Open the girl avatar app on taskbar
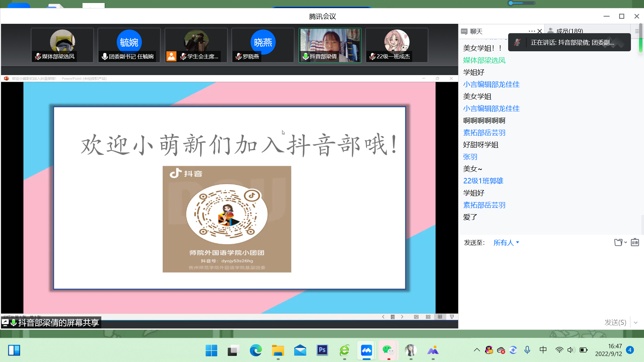644x362 pixels. click(411, 351)
